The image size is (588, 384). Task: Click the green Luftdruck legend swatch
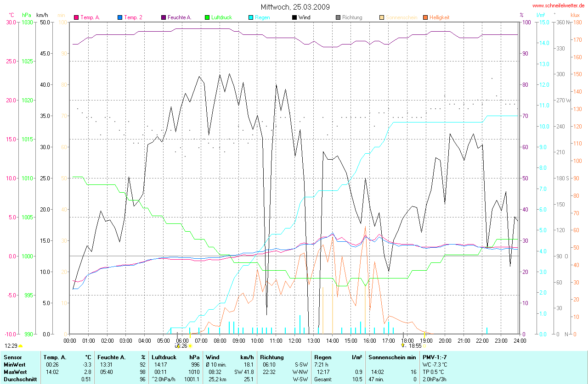(207, 17)
